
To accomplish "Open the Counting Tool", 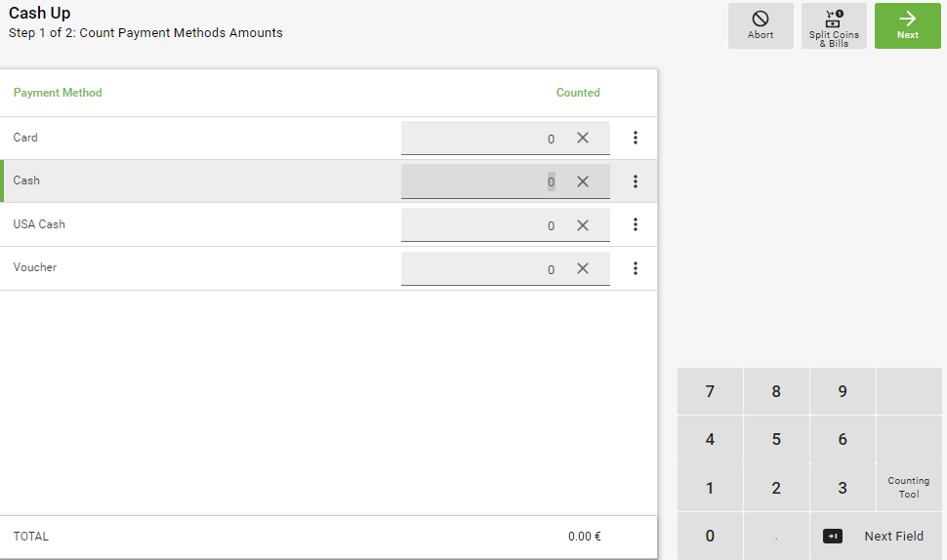I will pyautogui.click(x=909, y=487).
